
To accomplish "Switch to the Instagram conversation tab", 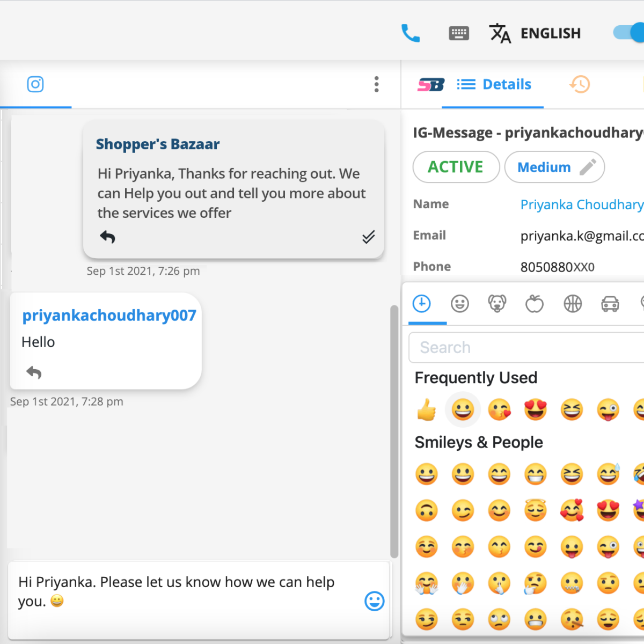I will pyautogui.click(x=35, y=84).
